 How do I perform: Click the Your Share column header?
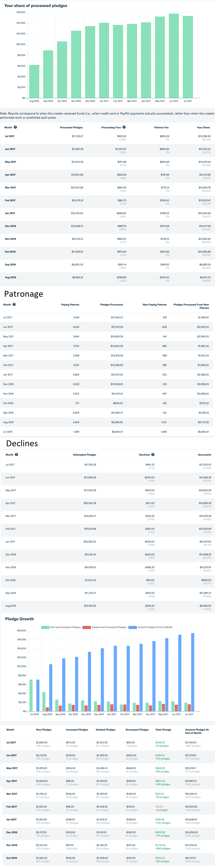[203, 128]
